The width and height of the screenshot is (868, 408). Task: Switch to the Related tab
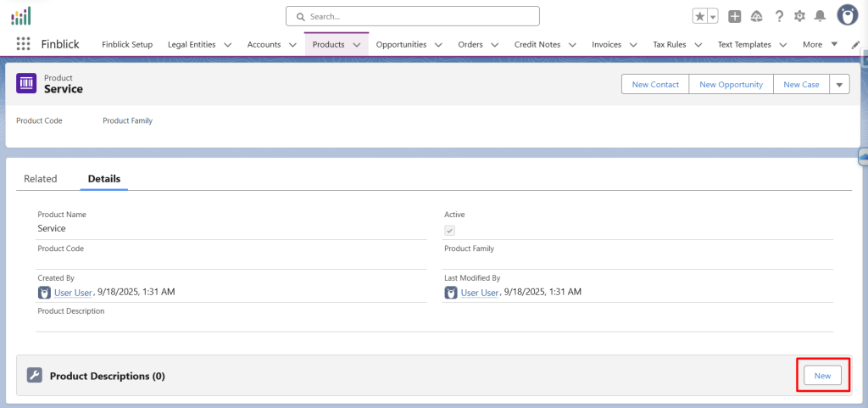click(x=41, y=179)
